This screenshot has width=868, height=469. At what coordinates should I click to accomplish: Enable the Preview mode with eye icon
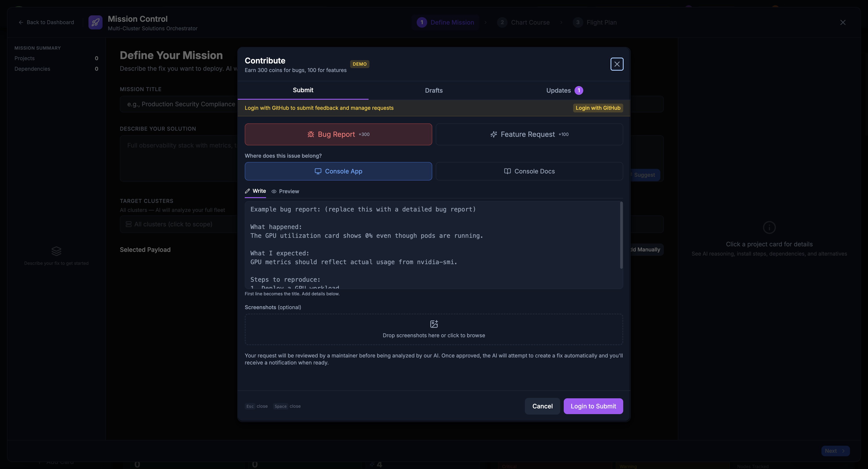tap(285, 191)
